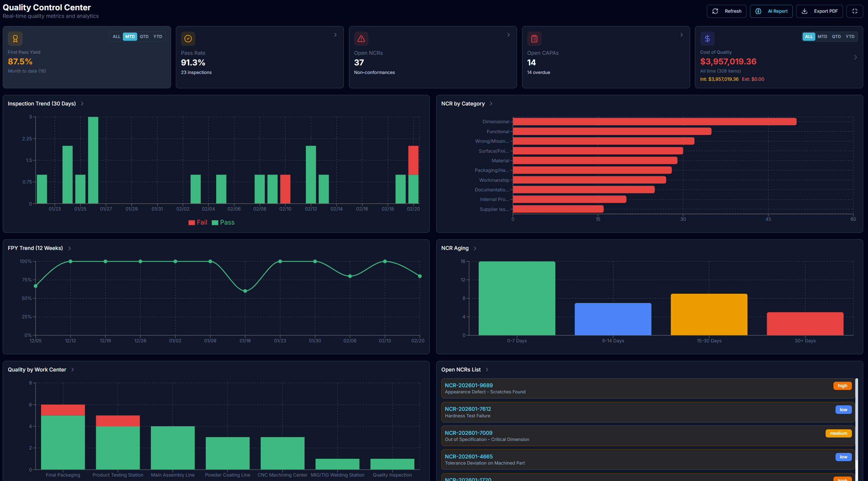Click the 30+ Days red aging bar

tap(805, 324)
